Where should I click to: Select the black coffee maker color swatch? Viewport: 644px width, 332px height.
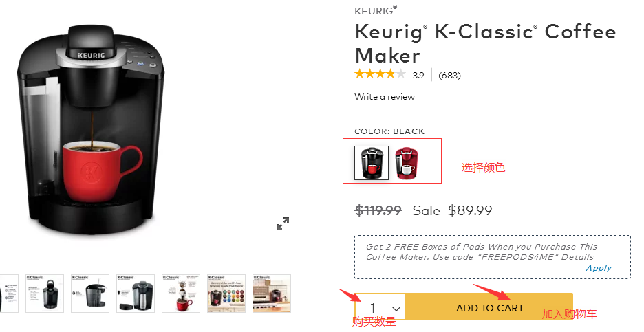point(372,162)
